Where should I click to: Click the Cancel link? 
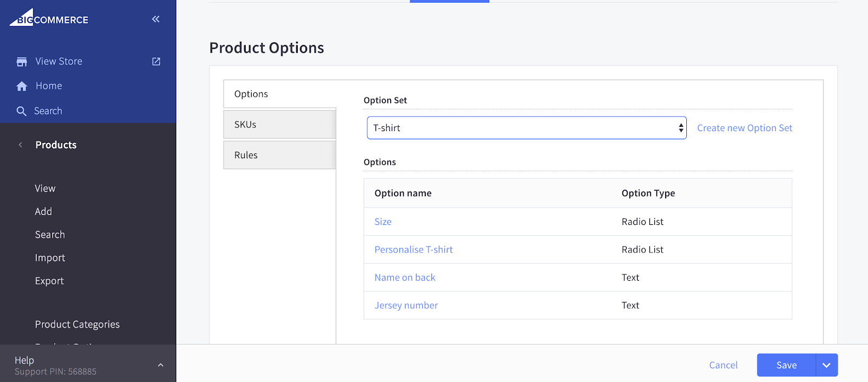(723, 365)
